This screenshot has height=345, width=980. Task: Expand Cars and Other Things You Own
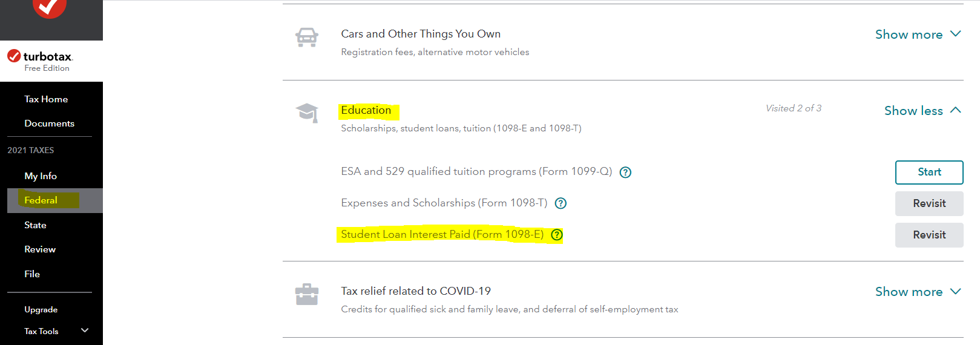[x=918, y=34]
